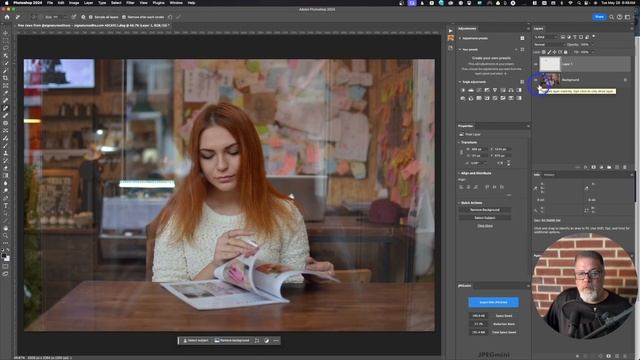The width and height of the screenshot is (640, 360).
Task: Click Select subject on contextual task bar
Action: click(x=196, y=340)
